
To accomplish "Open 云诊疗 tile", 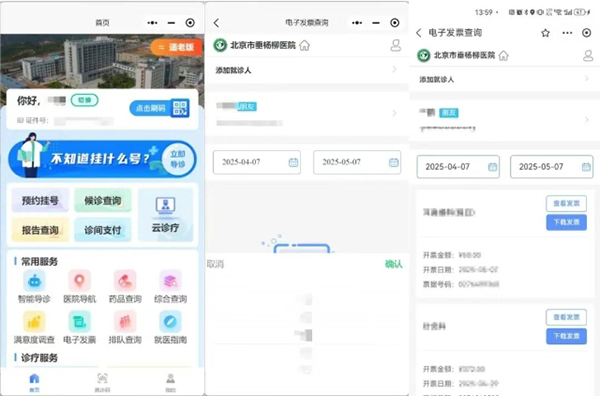I will (x=165, y=215).
